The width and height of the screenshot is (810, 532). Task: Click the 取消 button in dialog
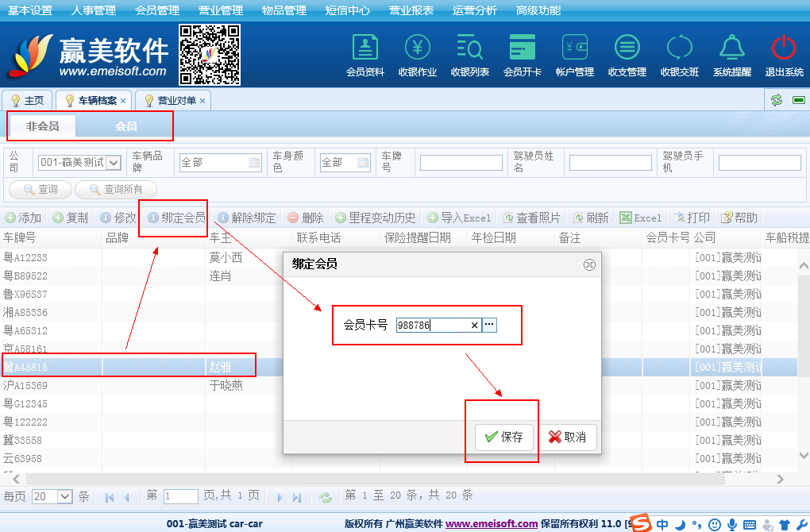click(x=567, y=438)
